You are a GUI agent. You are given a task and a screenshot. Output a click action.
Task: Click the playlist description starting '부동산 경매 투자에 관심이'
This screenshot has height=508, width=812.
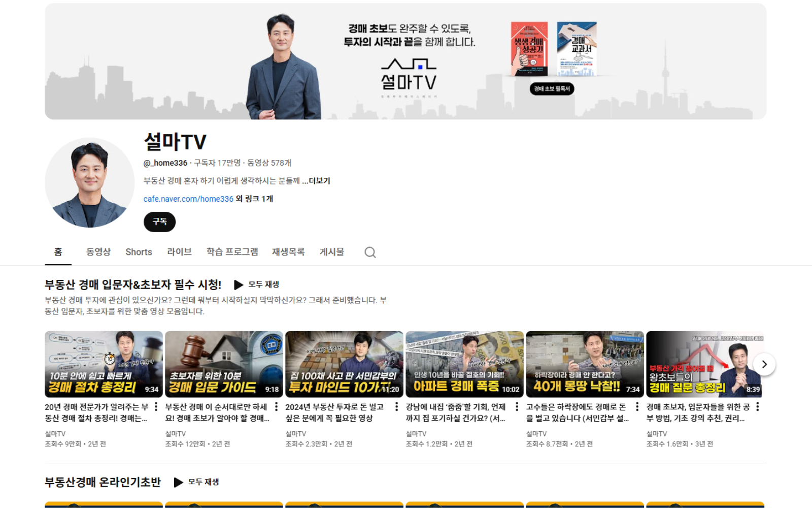(216, 306)
